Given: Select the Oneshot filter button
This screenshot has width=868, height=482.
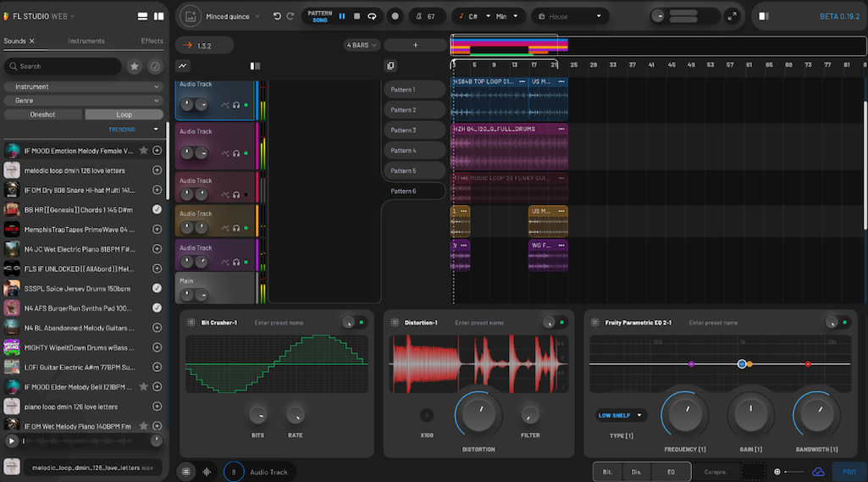Looking at the screenshot, I should [x=42, y=114].
